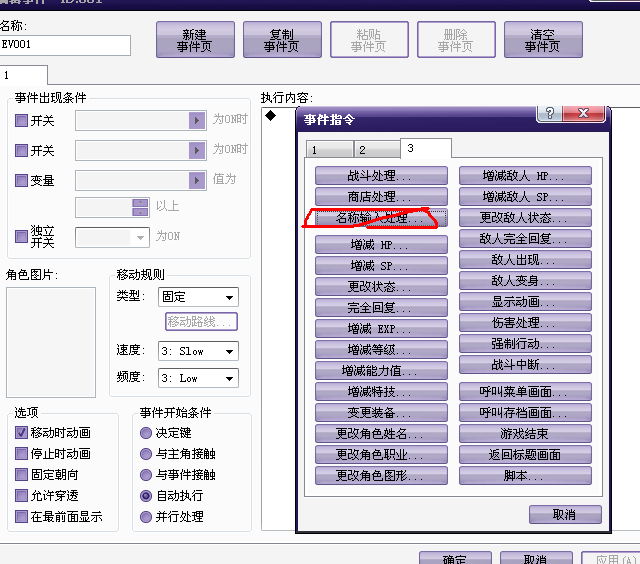
Task: Switch to tab 1 in 事件指令 dialog
Action: click(329, 150)
